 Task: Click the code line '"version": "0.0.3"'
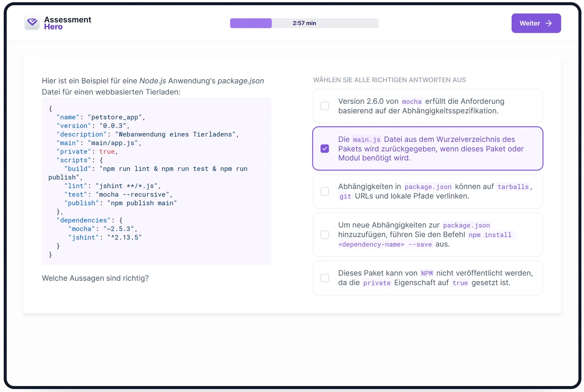[x=93, y=126]
